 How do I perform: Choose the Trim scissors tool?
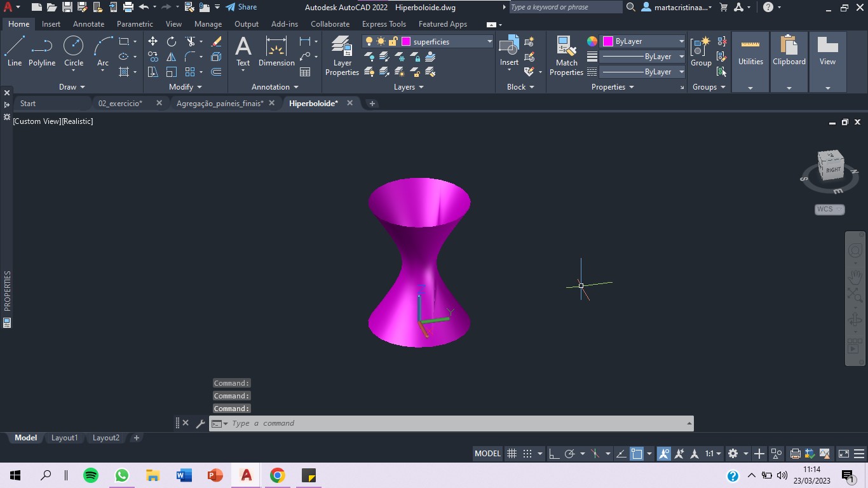190,41
